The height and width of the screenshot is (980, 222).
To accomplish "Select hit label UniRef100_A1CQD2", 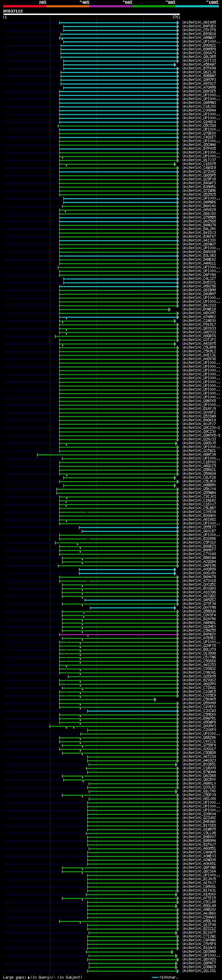I will [x=199, y=596].
